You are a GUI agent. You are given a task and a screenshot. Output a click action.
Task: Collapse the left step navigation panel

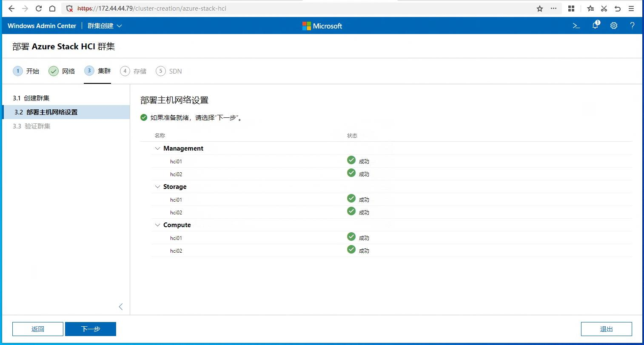(121, 307)
